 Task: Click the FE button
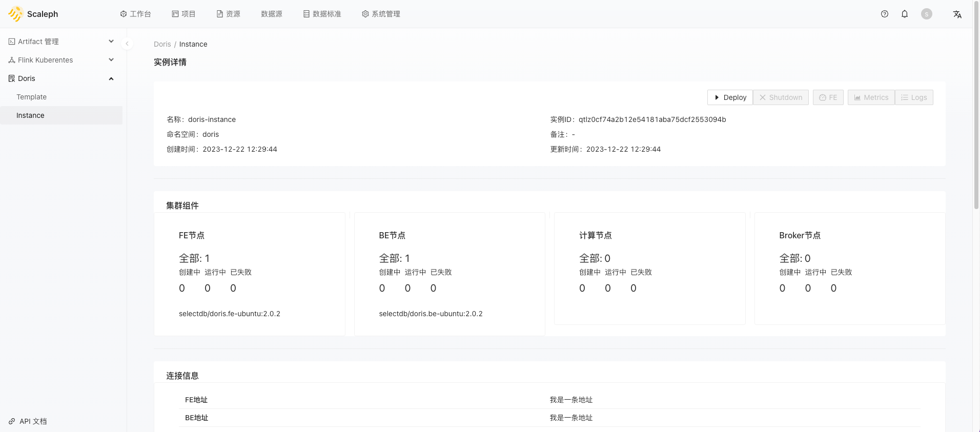click(828, 97)
